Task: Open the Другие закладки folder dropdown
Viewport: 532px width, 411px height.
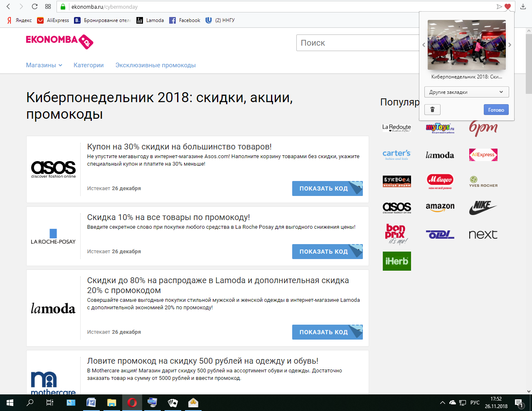Action: (x=466, y=92)
